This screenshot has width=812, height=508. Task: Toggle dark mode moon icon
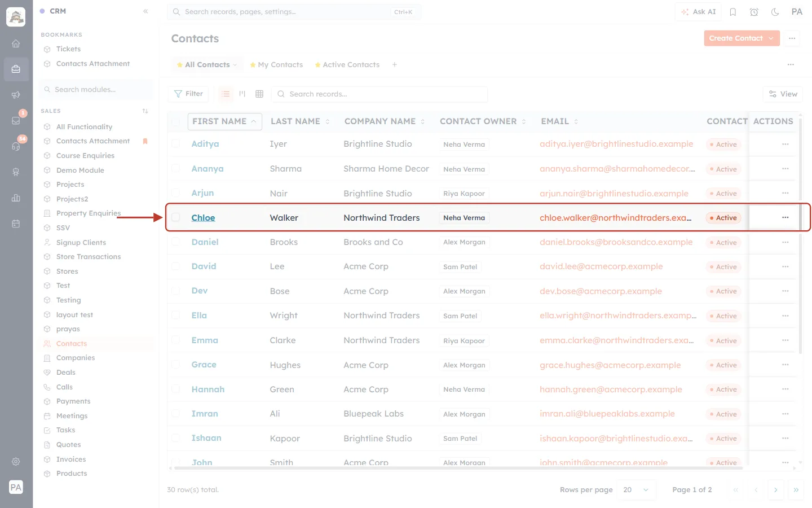pos(775,12)
